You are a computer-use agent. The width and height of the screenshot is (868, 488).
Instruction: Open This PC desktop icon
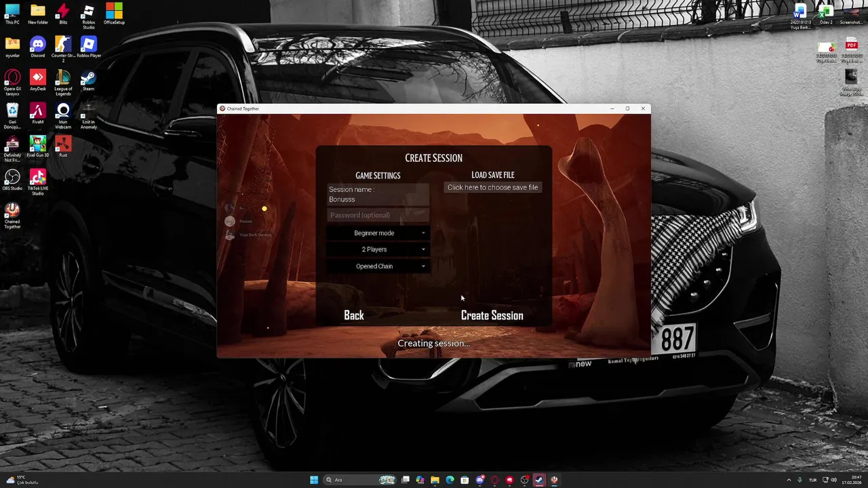(x=12, y=14)
